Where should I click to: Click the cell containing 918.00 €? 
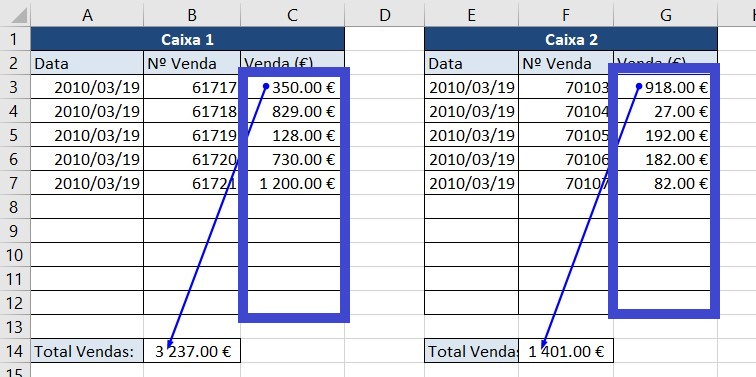[665, 87]
